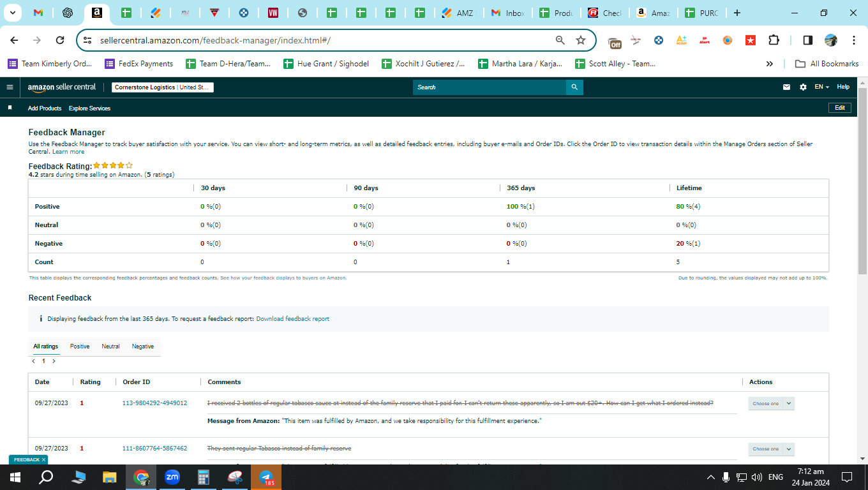This screenshot has height=490, width=868.
Task: Open the Chrome profile avatar
Action: [x=831, y=40]
